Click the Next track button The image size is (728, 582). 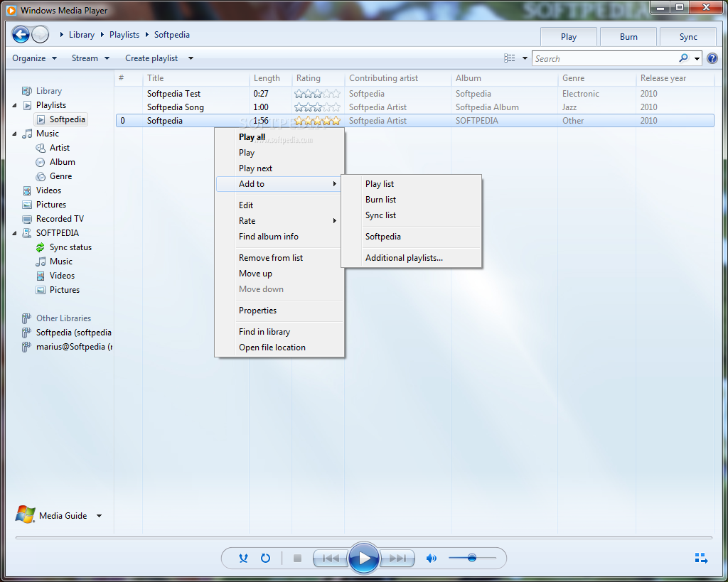pyautogui.click(x=397, y=558)
